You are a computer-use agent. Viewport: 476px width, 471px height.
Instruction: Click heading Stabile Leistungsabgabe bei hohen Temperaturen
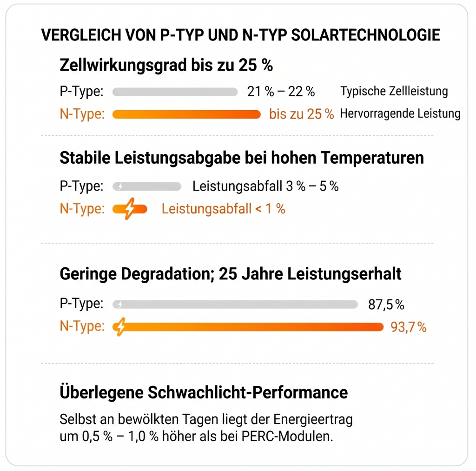point(242,158)
